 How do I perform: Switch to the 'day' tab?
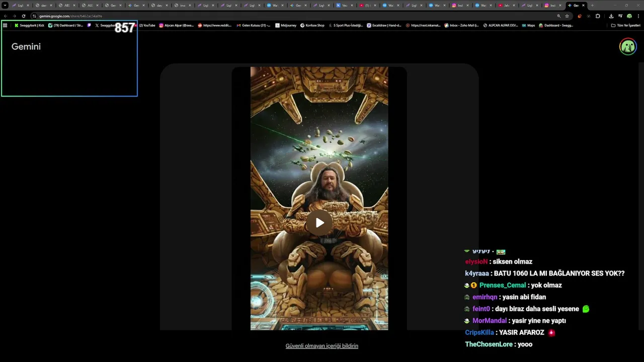point(159,6)
